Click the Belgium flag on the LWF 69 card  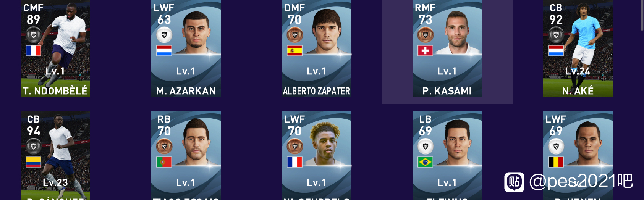[556, 162]
